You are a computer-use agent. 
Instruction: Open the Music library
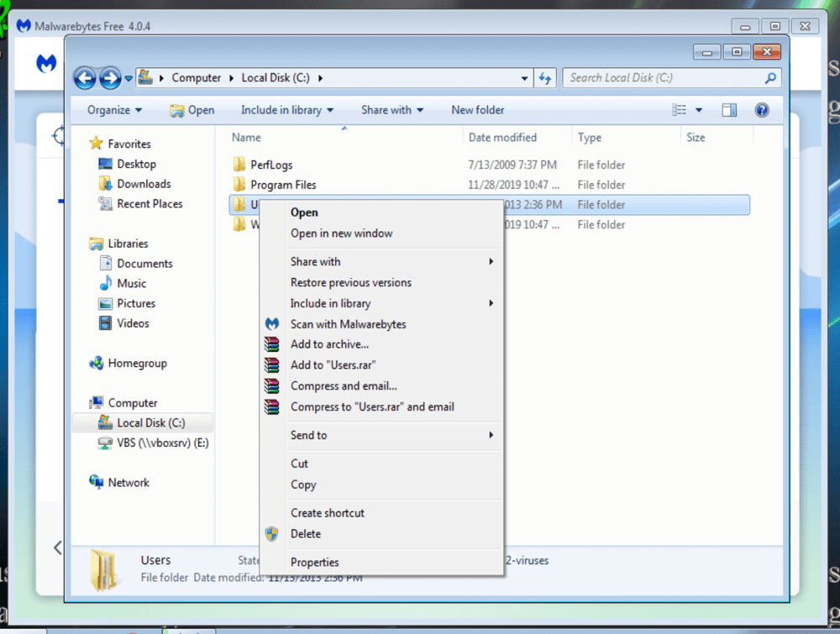click(x=123, y=283)
